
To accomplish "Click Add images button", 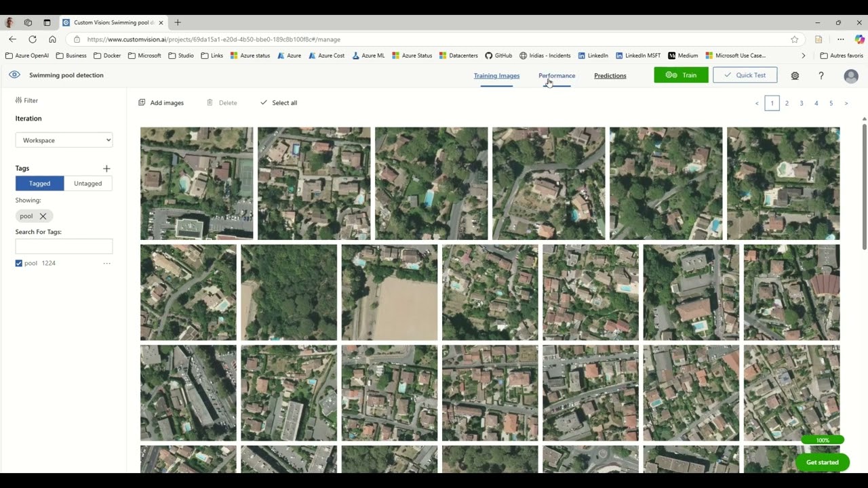I will pos(161,103).
